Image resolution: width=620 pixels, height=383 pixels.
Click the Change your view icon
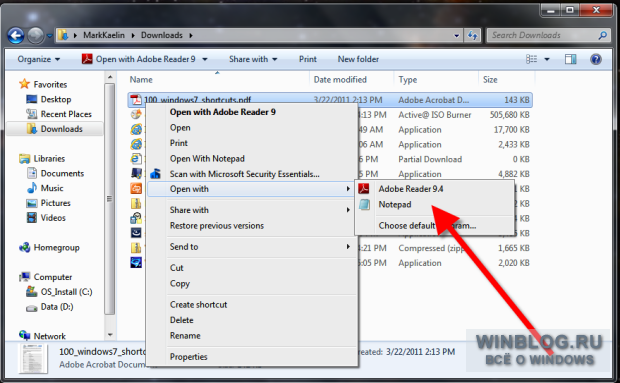pos(531,59)
